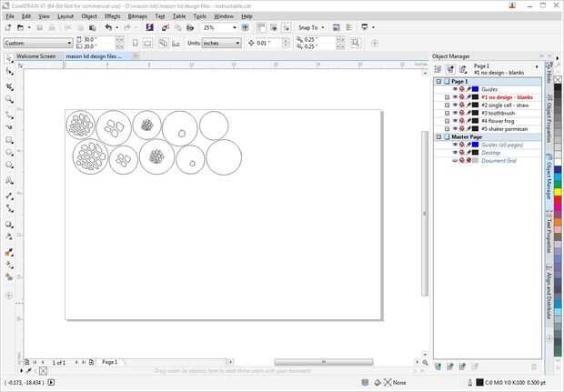Select the Polygon tool in the toolbox
This screenshot has width=564, height=392.
(9, 165)
